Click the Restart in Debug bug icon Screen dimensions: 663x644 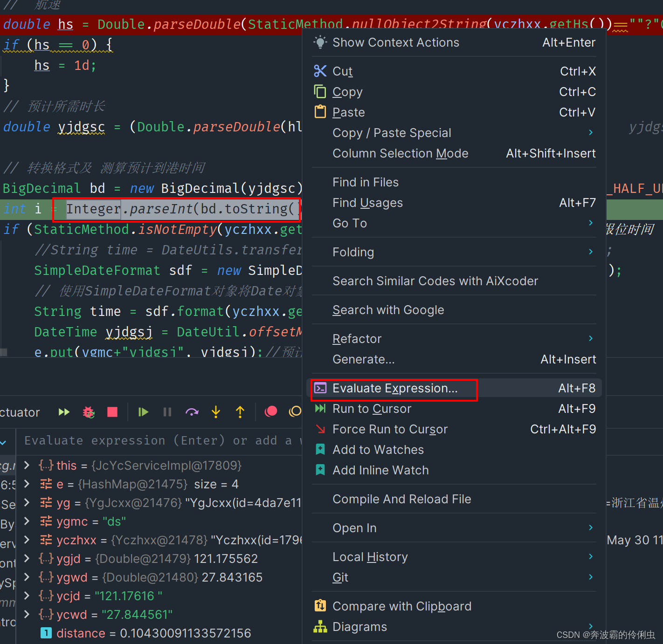point(88,412)
